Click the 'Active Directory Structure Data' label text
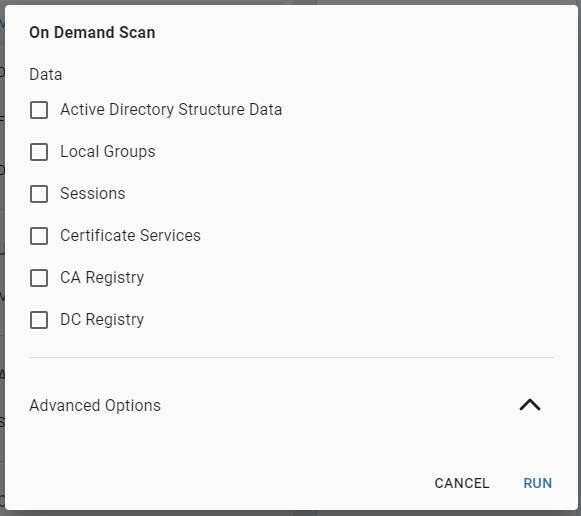The height and width of the screenshot is (516, 581). pos(171,110)
